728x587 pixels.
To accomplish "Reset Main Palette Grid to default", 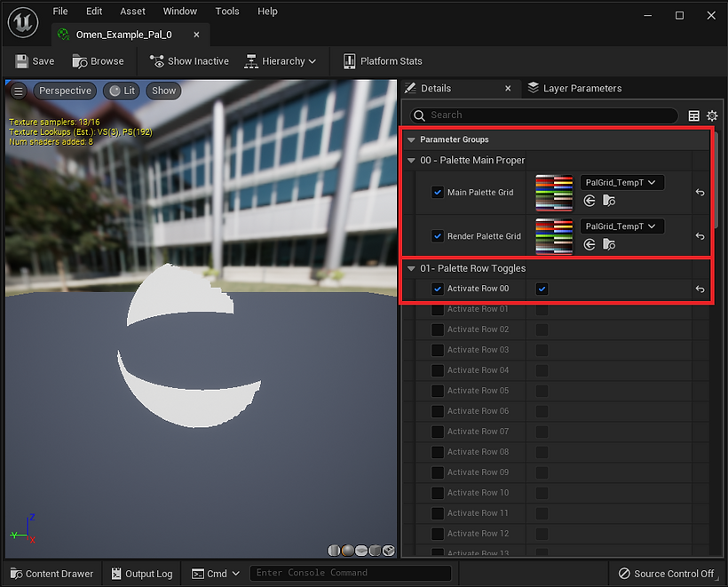I will [700, 192].
